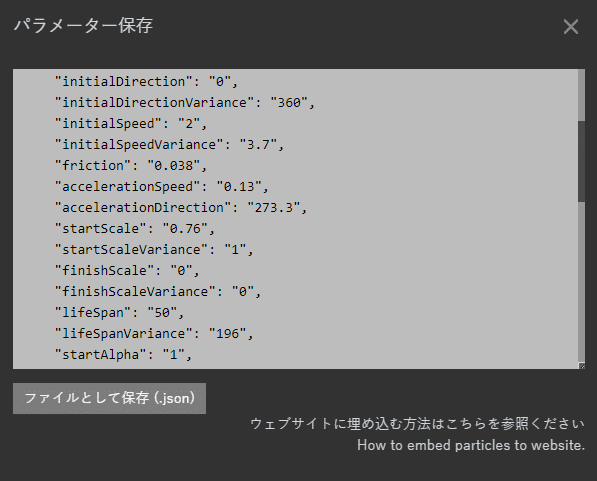
Task: Click the "initialDirectionVariance": "360" line
Action: coord(185,102)
